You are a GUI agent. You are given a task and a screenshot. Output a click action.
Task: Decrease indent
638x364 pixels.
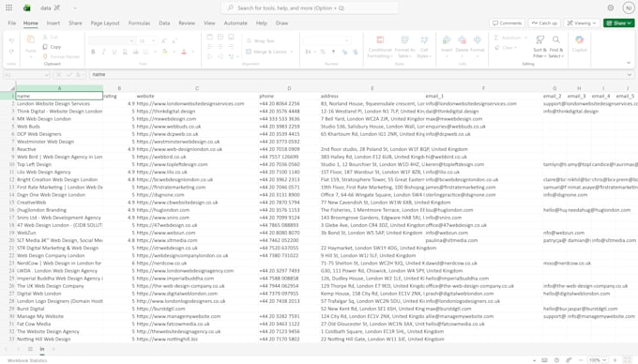click(209, 56)
